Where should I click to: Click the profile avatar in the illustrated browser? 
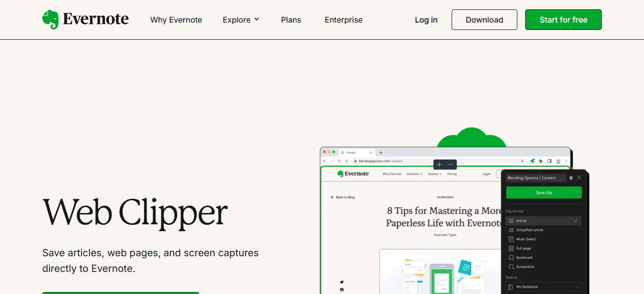tap(558, 161)
